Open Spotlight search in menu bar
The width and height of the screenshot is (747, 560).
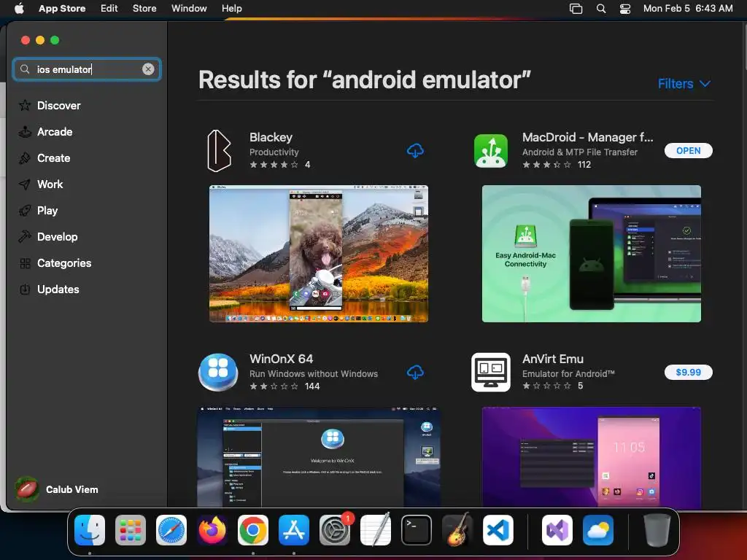point(601,8)
